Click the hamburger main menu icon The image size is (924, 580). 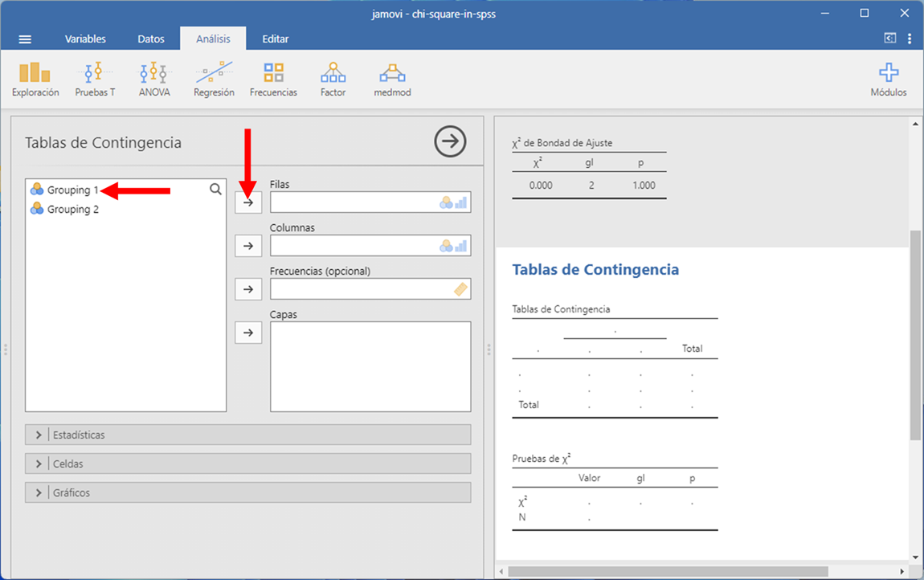(x=25, y=39)
